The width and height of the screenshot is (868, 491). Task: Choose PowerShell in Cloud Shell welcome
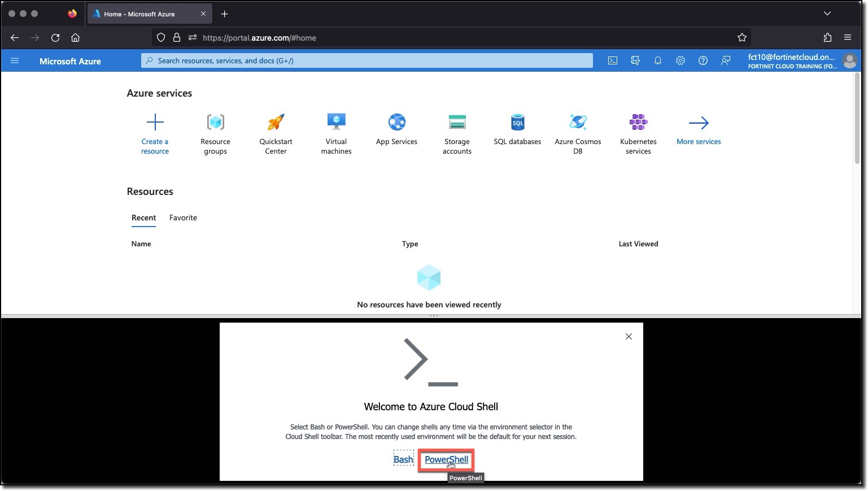click(446, 460)
